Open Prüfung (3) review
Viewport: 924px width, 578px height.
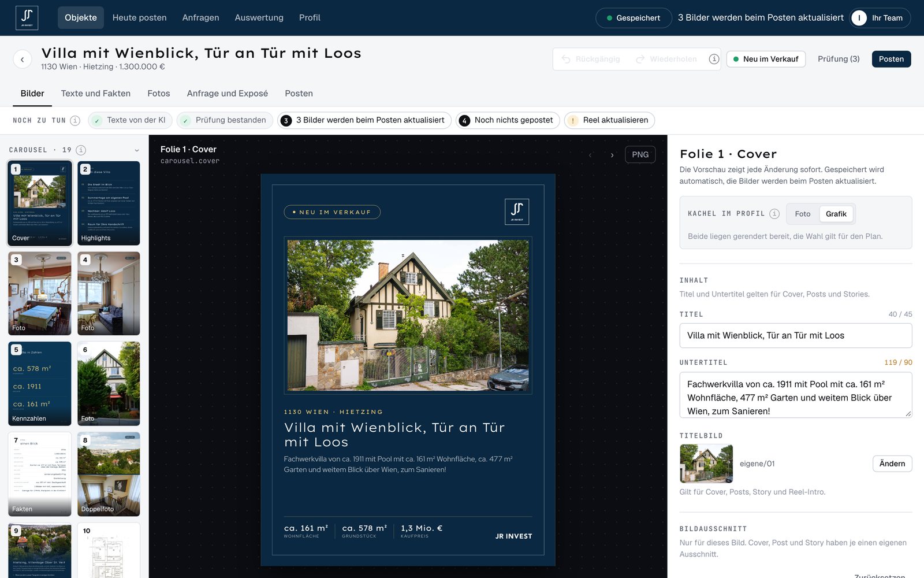(x=839, y=59)
